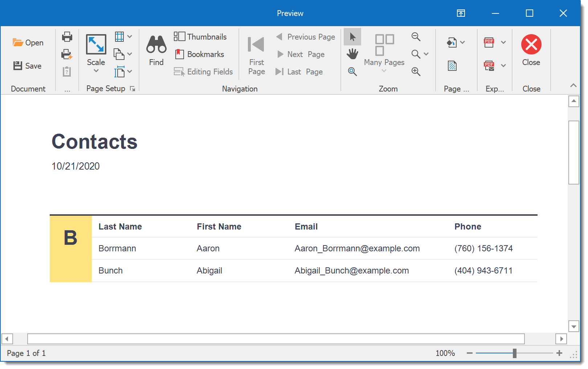Expand the Page Color dropdown arrow
Screen dimensions: 588x369
(462, 42)
